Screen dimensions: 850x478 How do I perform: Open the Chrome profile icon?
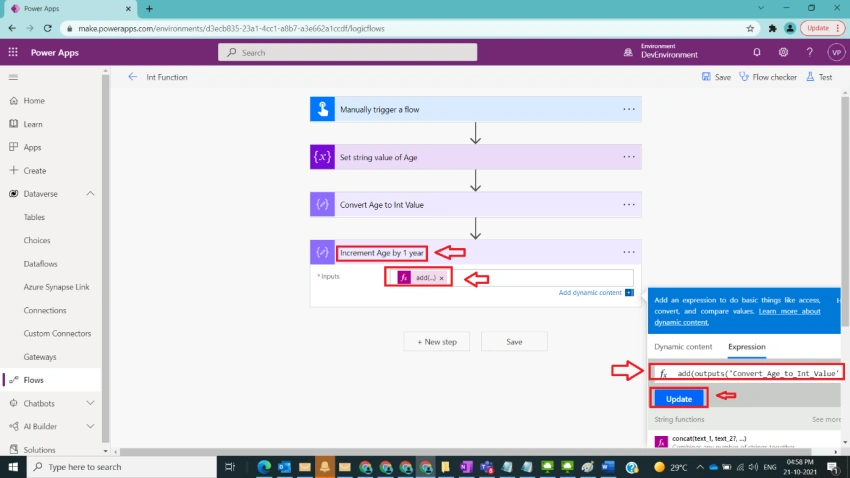click(790, 28)
